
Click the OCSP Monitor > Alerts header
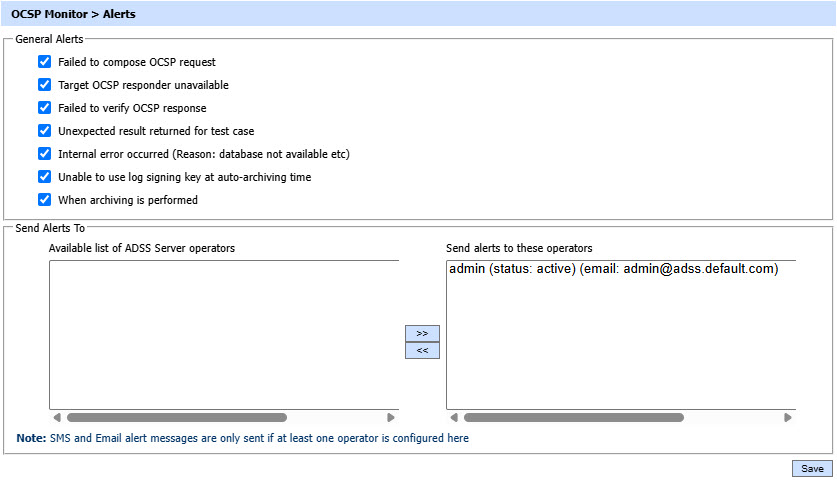(73, 15)
